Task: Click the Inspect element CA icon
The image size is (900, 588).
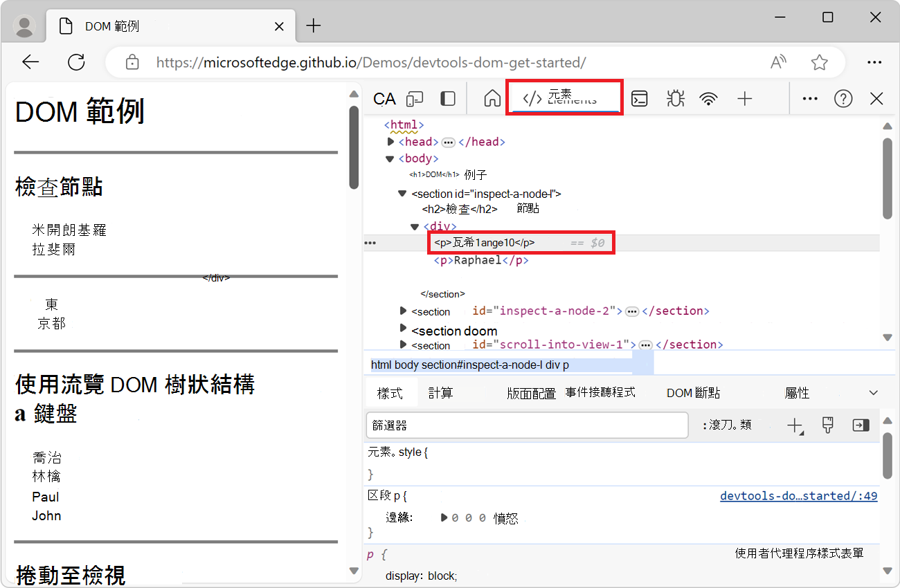Action: point(384,99)
